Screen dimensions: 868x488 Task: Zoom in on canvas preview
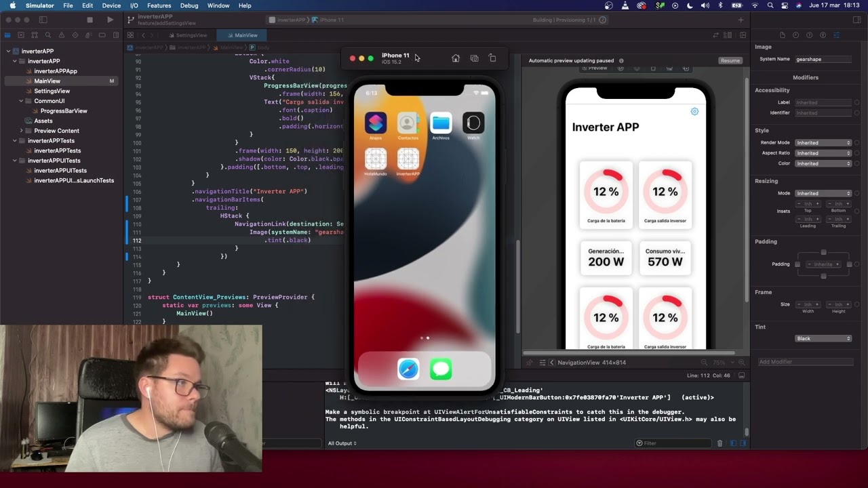742,363
